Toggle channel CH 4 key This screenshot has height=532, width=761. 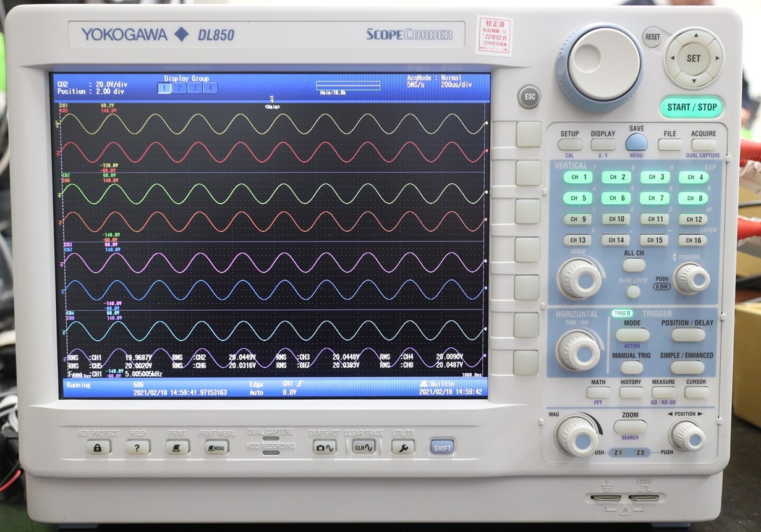coord(693,177)
